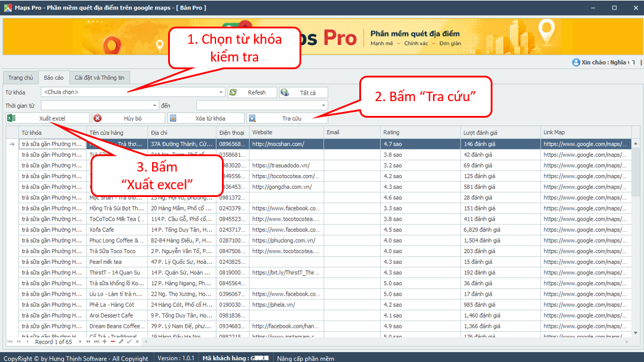The image size is (644, 362).
Task: Click the green refresh icon on the Refesh button
Action: tap(233, 92)
